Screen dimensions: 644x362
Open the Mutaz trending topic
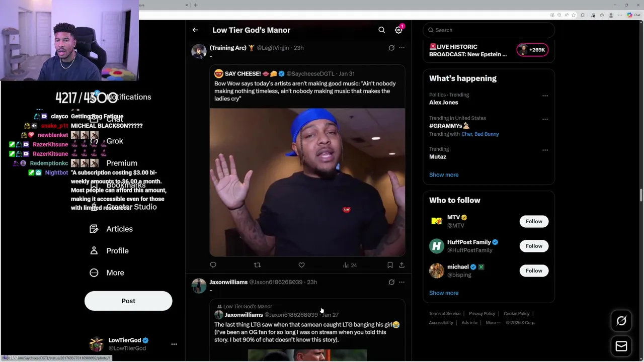point(438,157)
